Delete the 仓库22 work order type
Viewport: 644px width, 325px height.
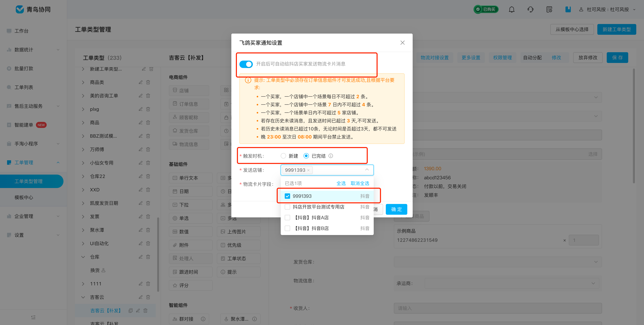[x=148, y=176]
